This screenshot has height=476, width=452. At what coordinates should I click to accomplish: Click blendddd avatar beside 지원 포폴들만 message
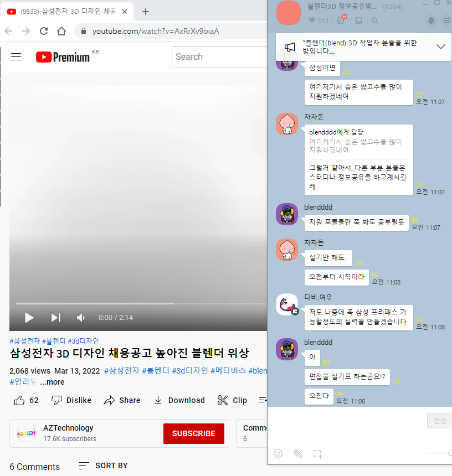click(x=287, y=214)
